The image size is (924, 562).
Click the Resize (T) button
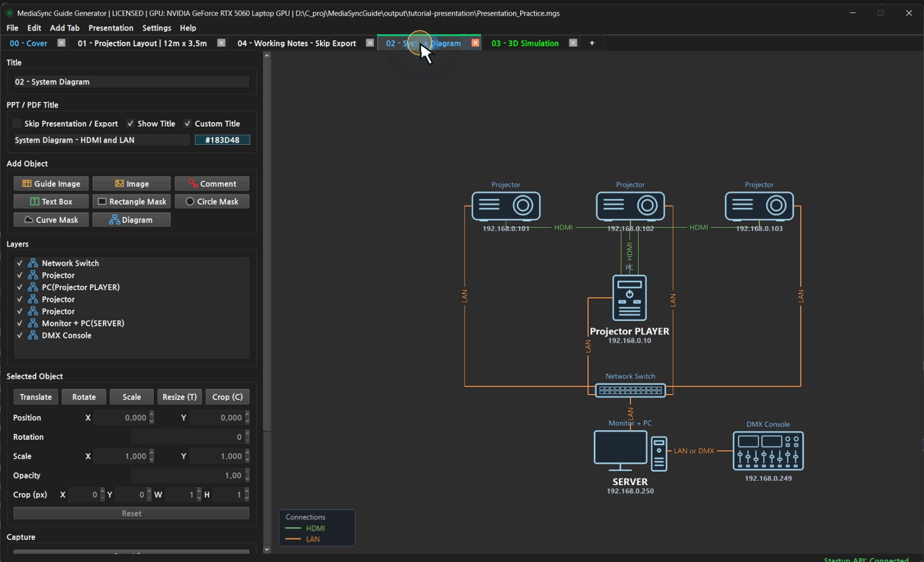(180, 397)
